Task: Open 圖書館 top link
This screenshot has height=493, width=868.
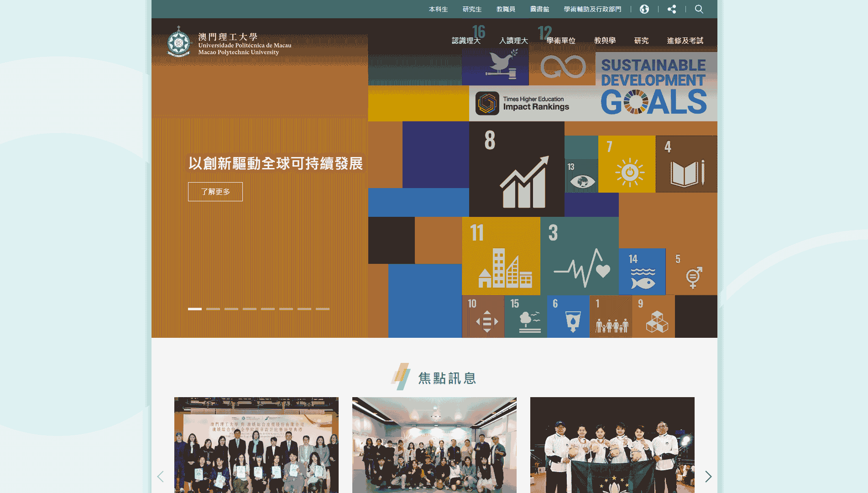Action: click(539, 9)
